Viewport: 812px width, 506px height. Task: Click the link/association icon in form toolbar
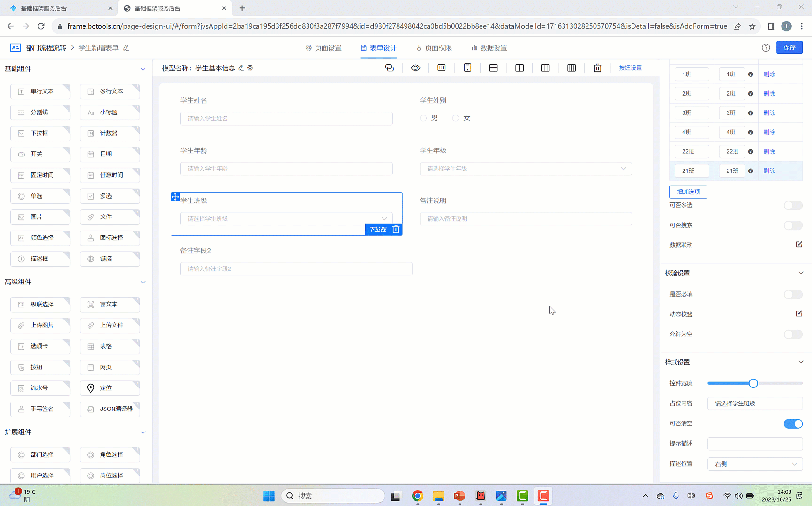(x=390, y=68)
